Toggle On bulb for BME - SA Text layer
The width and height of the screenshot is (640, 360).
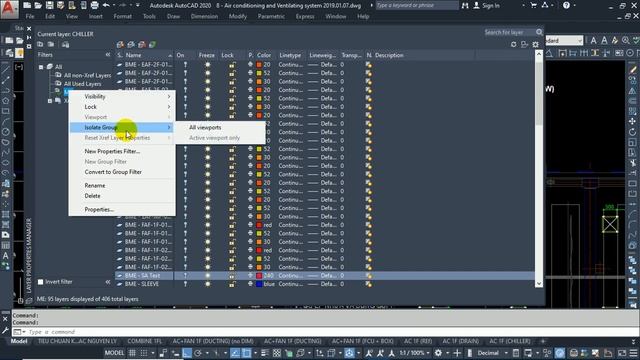(x=185, y=276)
